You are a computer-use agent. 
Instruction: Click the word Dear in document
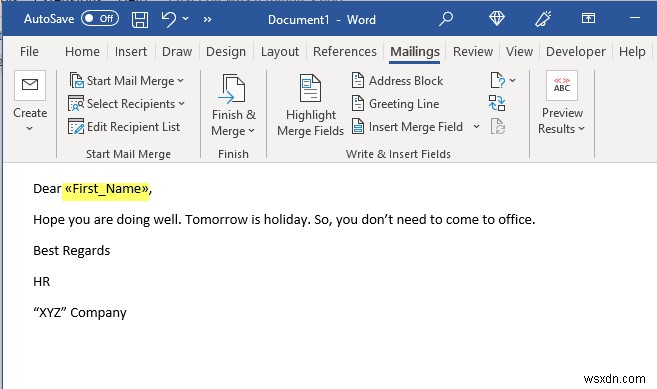click(x=47, y=189)
